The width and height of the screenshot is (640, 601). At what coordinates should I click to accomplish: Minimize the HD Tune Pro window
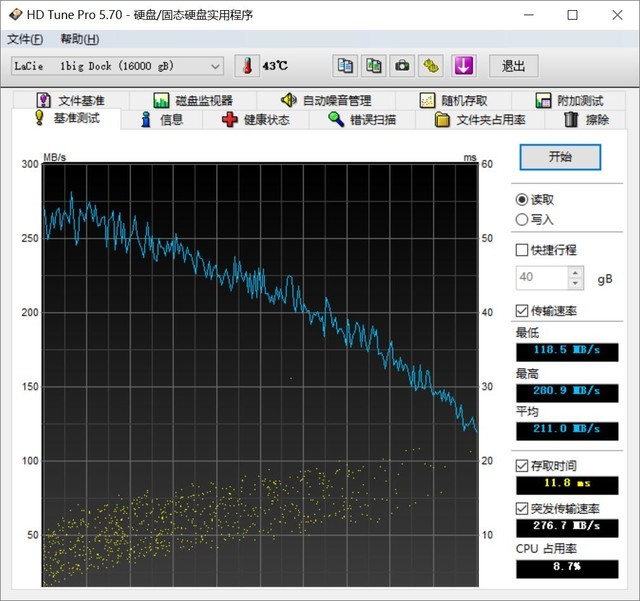point(529,15)
